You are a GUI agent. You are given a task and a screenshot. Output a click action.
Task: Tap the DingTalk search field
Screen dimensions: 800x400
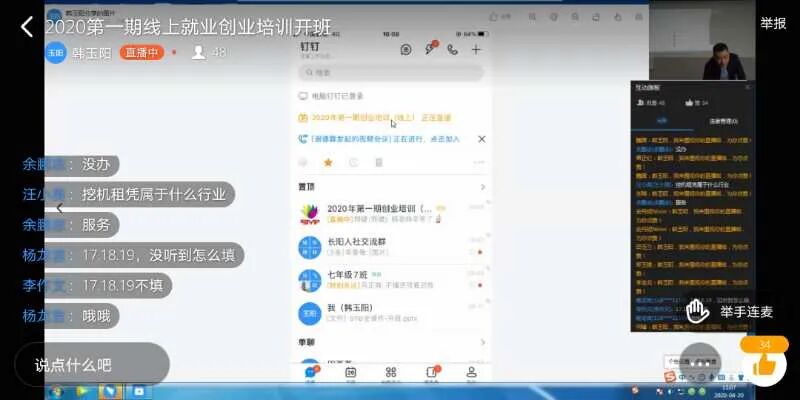coord(391,72)
